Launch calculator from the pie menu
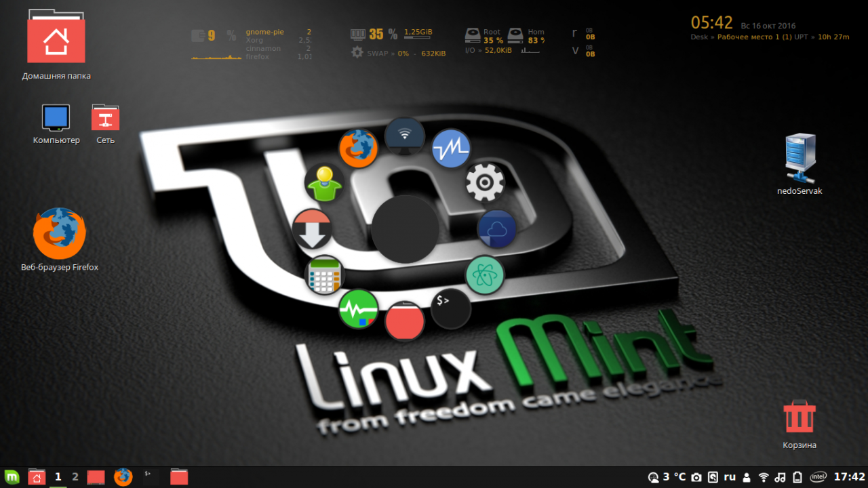Image resolution: width=868 pixels, height=488 pixels. 324,275
